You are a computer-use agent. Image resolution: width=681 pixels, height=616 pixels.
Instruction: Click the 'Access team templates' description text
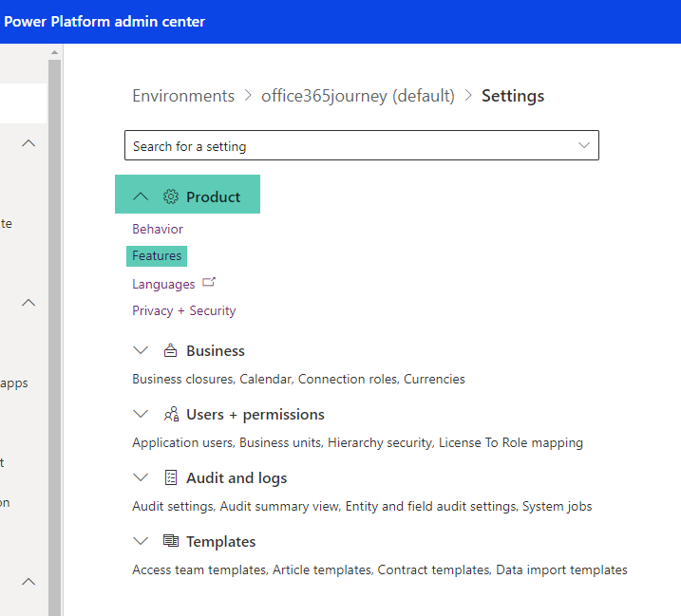(x=380, y=570)
